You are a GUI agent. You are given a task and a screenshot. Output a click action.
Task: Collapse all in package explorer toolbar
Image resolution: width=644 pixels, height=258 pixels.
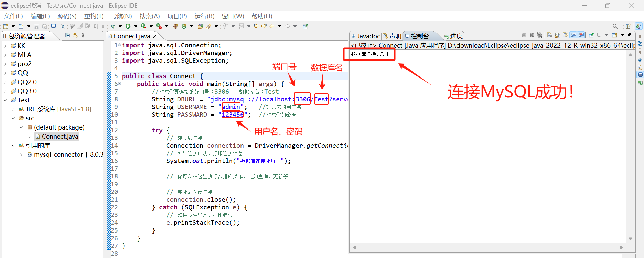pyautogui.click(x=67, y=35)
